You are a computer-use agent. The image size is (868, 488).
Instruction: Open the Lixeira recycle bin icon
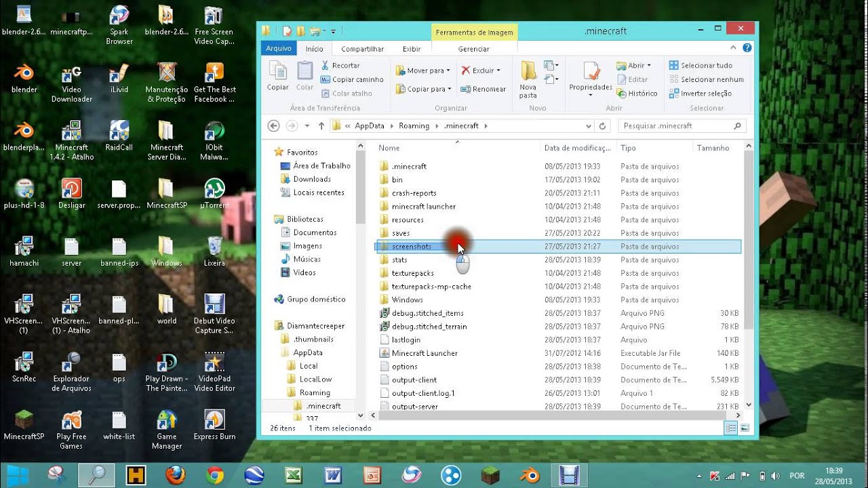coord(214,251)
